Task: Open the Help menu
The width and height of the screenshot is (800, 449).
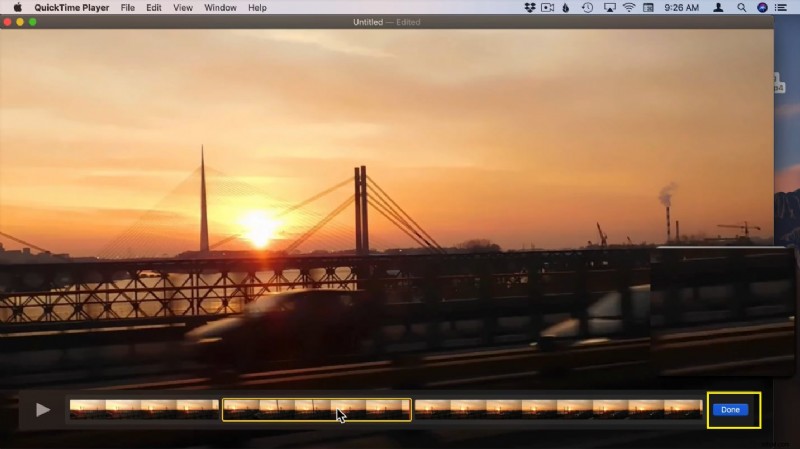Action: point(257,7)
